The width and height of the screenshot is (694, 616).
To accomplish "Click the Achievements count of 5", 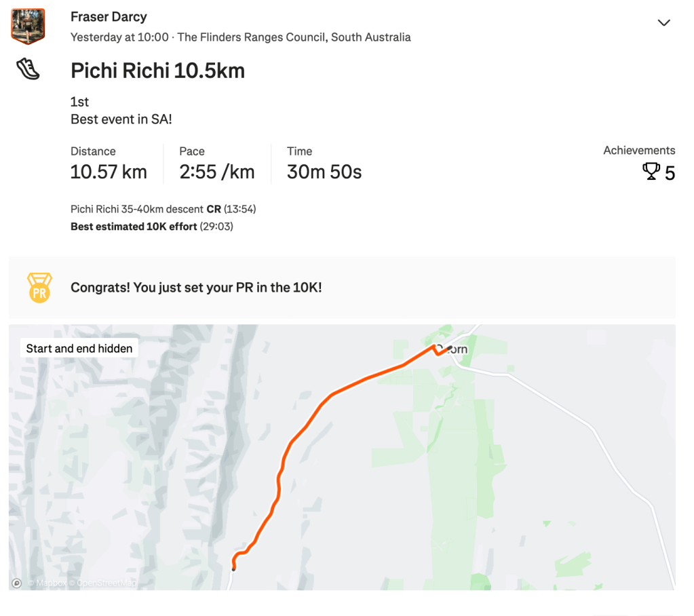I will point(670,173).
